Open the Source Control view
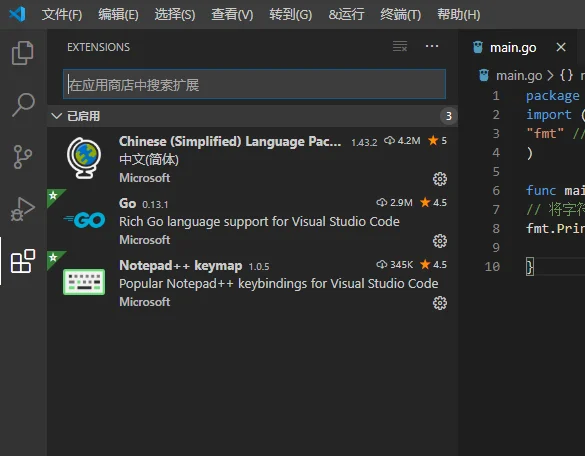The height and width of the screenshot is (456, 585). [x=23, y=157]
